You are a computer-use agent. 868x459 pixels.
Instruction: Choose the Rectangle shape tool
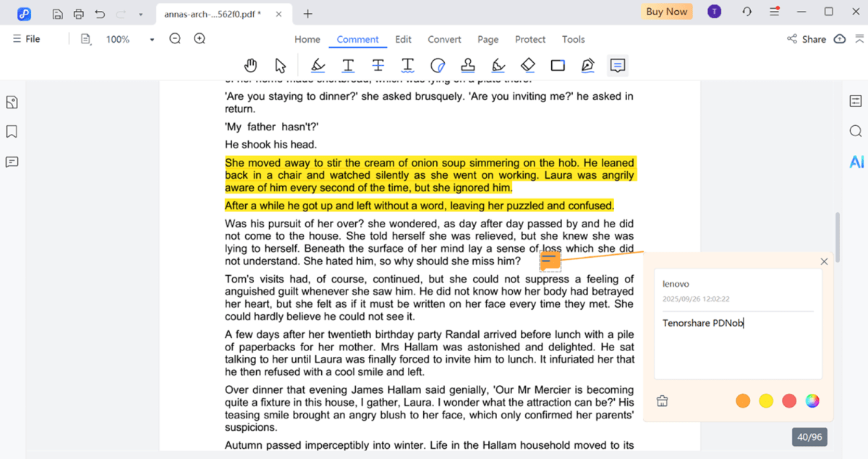pos(558,65)
